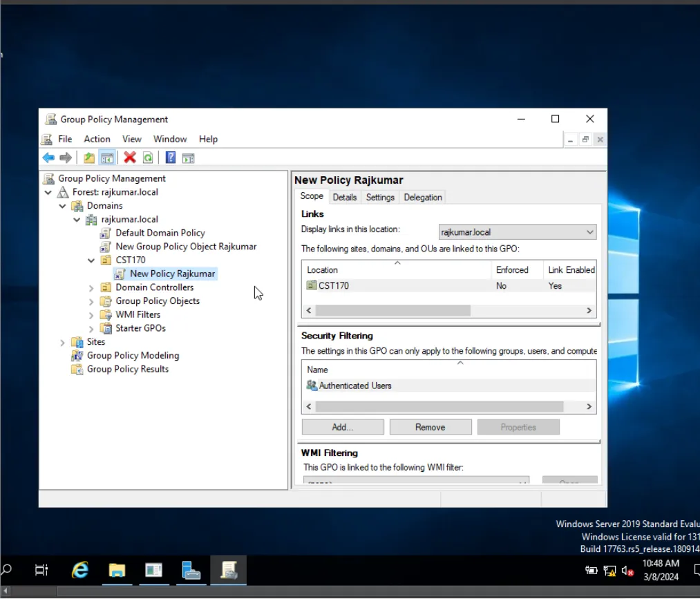The width and height of the screenshot is (700, 599).
Task: Click right arrow of Security Filtering scrollbar
Action: (x=589, y=407)
